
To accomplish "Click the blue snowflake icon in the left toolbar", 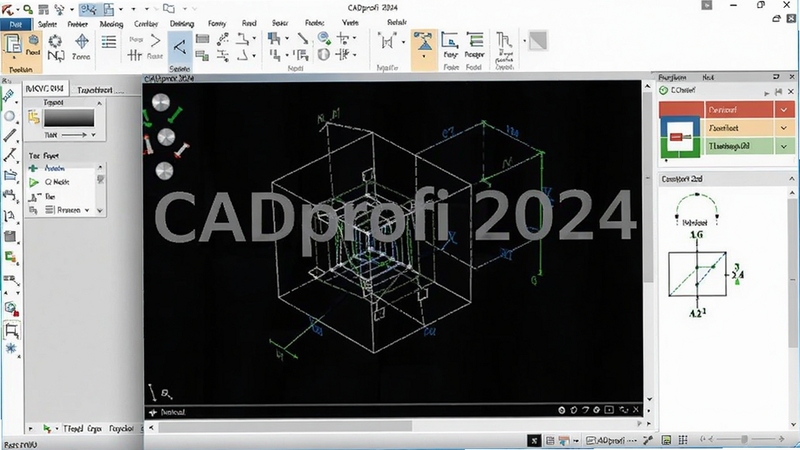I will click(11, 348).
